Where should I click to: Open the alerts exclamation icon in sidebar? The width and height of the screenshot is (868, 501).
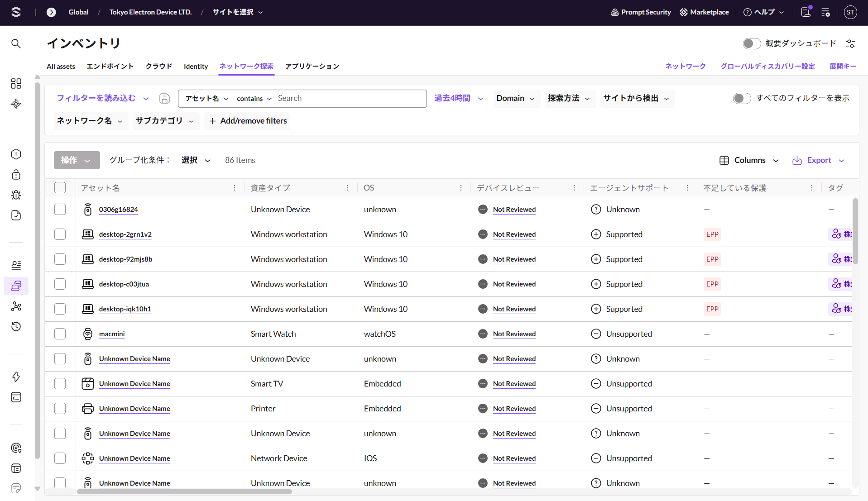click(x=16, y=154)
